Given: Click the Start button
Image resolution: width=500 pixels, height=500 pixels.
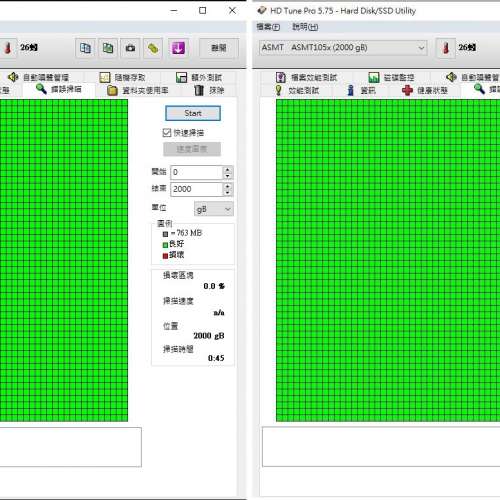Looking at the screenshot, I should 193,113.
